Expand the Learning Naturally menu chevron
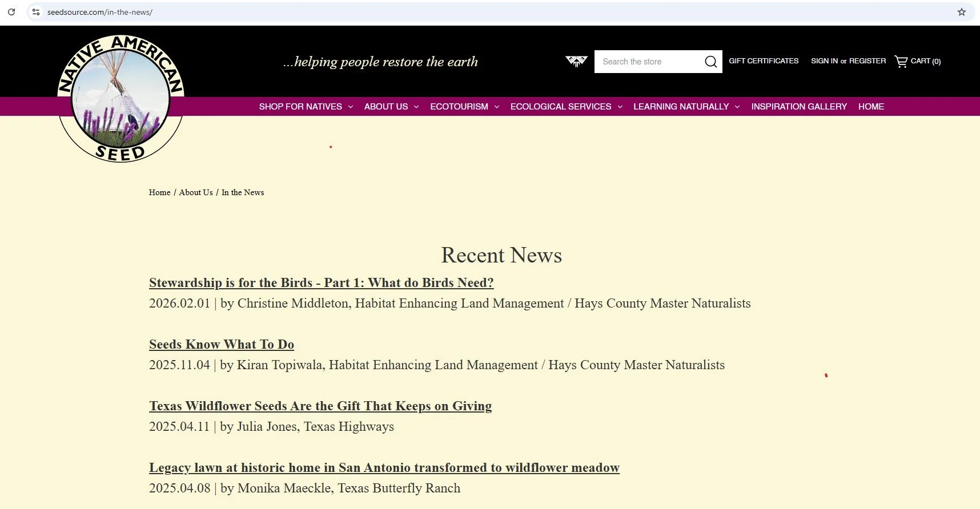Viewport: 980px width, 509px height. [x=737, y=107]
